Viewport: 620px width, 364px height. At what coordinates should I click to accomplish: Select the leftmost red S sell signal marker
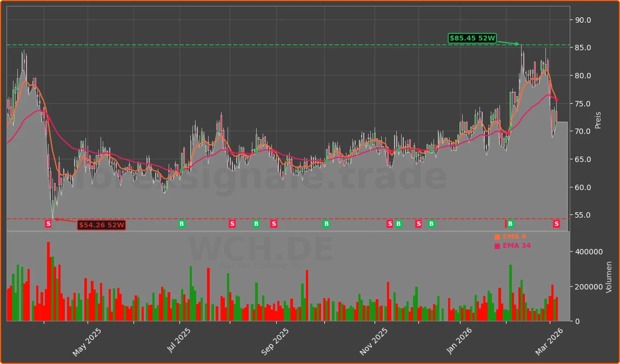pos(48,224)
